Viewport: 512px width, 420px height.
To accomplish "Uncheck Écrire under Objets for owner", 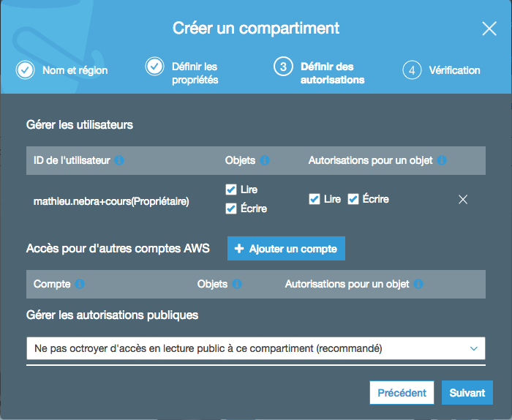I will coord(231,209).
